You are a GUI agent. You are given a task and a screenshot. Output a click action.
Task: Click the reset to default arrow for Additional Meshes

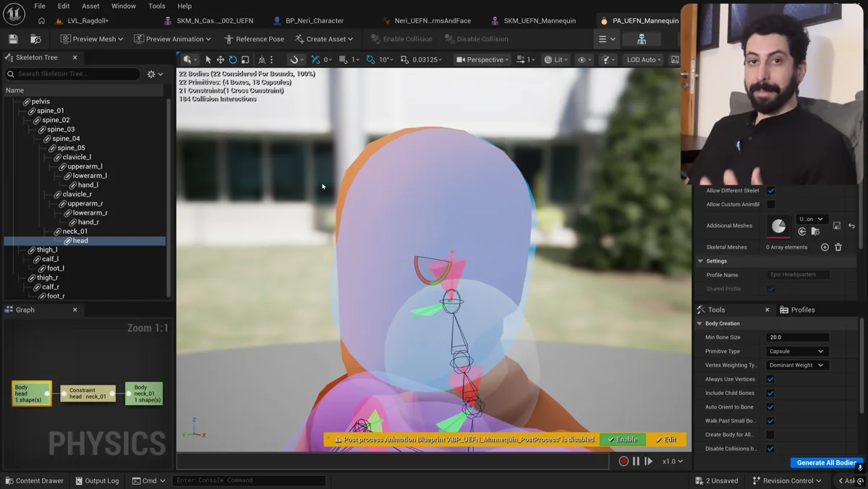[x=851, y=226]
